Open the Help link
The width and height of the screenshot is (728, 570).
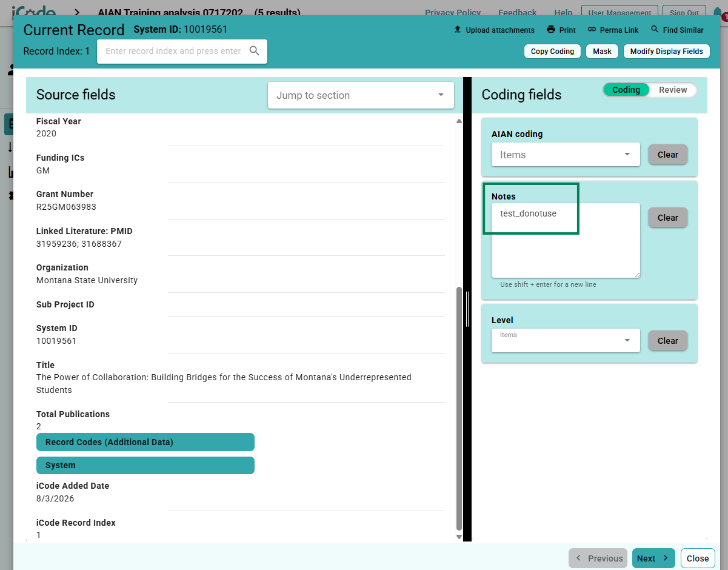pos(563,13)
